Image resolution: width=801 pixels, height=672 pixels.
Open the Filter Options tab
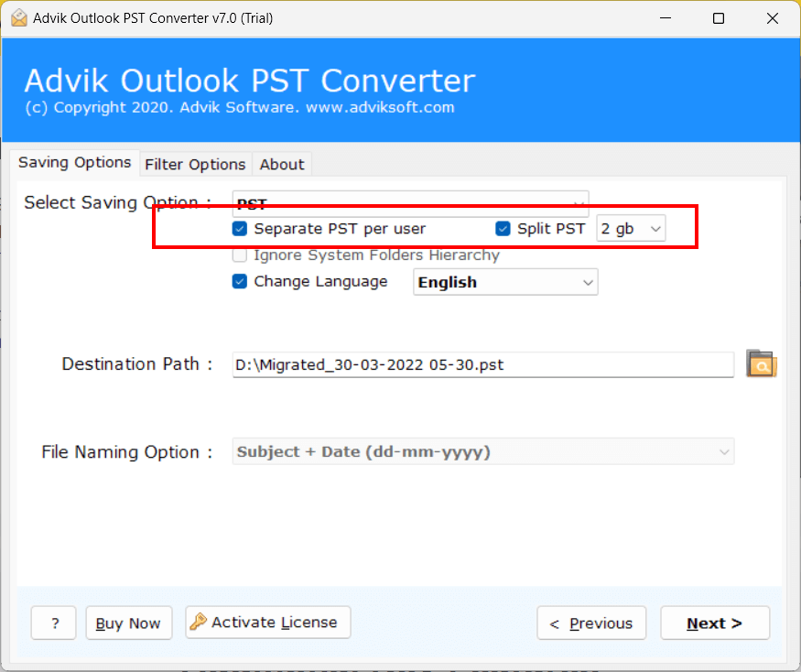click(195, 165)
